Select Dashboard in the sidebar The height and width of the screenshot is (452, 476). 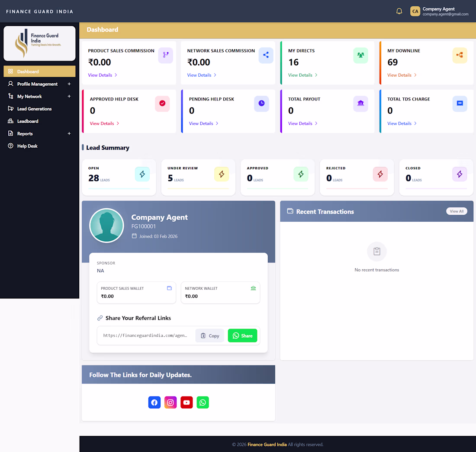[x=39, y=71]
